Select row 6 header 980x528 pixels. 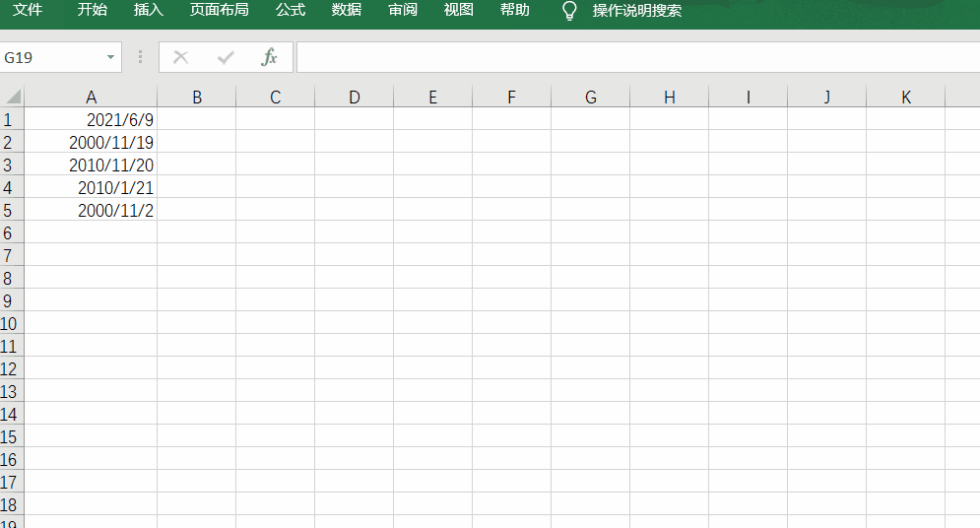click(x=12, y=232)
